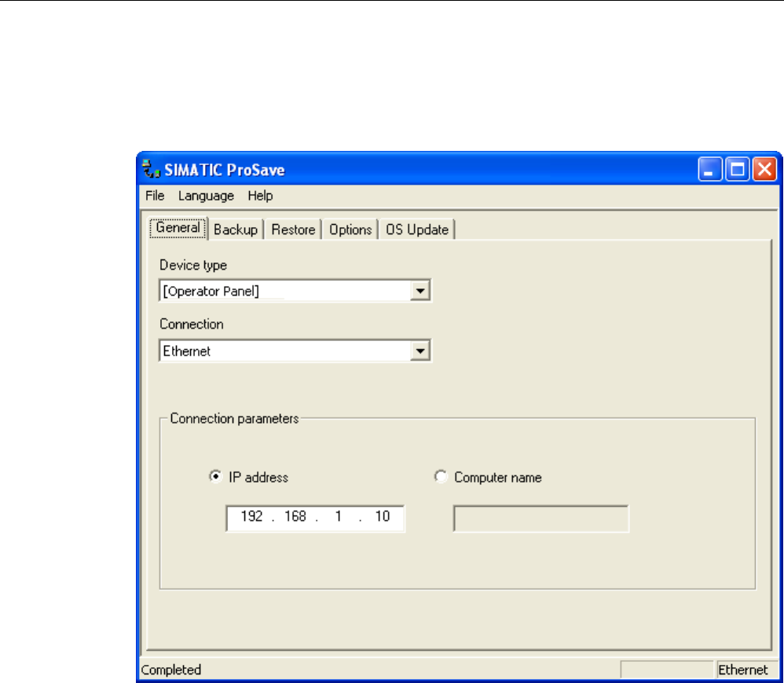This screenshot has height=683, width=784.
Task: Click the Connection label
Action: 192,325
